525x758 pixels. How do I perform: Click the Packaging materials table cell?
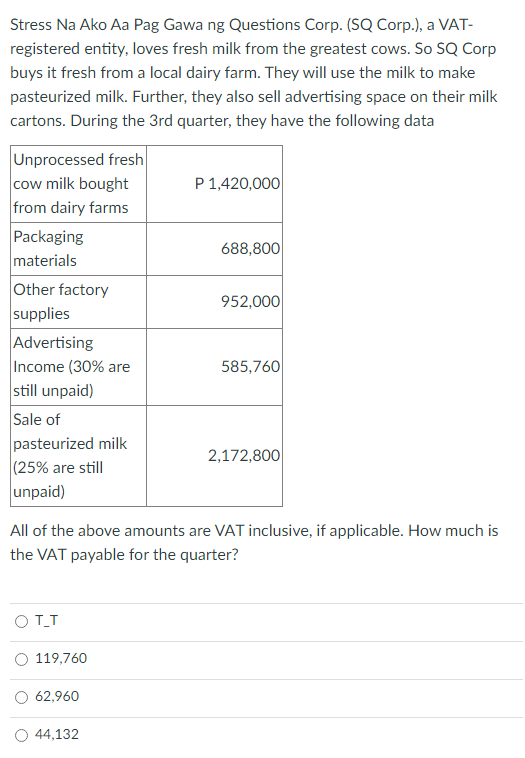pyautogui.click(x=78, y=249)
